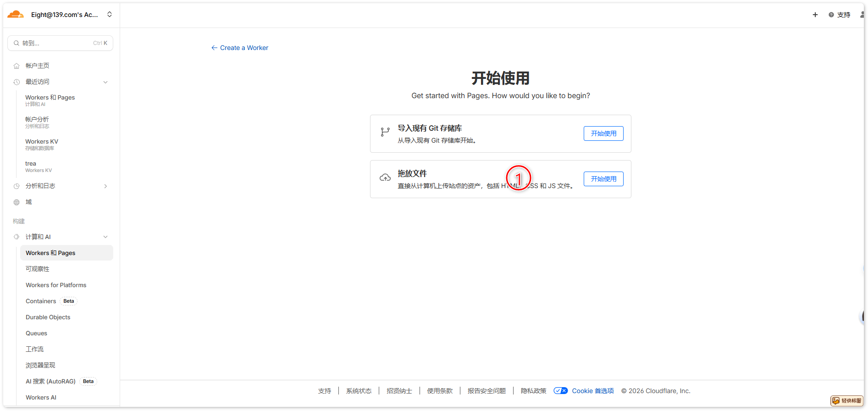Open Containers Beta item

coord(51,301)
